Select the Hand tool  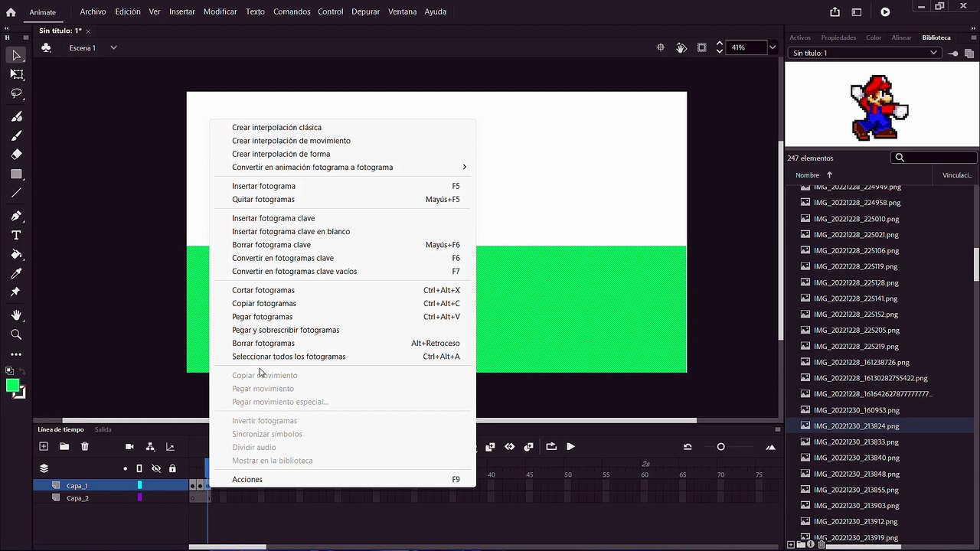(16, 315)
